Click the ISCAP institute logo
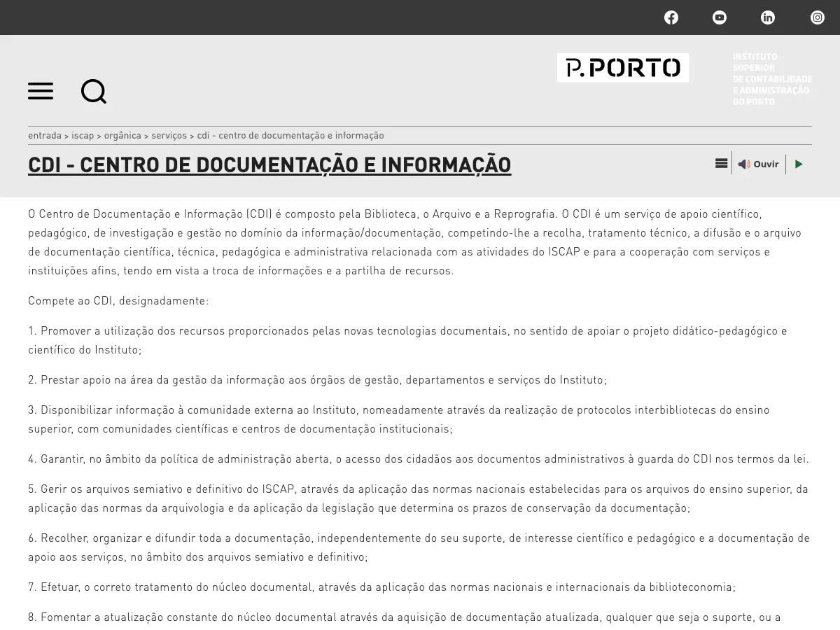Screen dimensions: 840x630 pyautogui.click(x=772, y=79)
